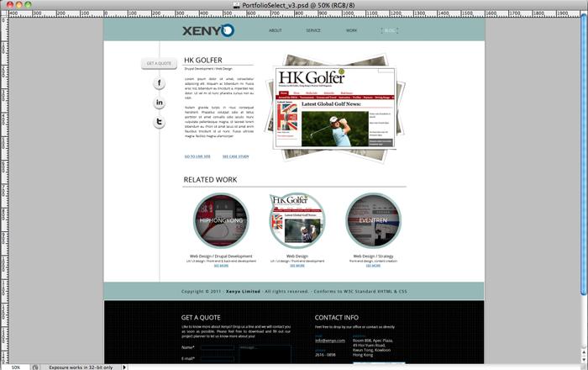Click the PSD document icon in the title bar
588x370 pixels.
(236, 5)
